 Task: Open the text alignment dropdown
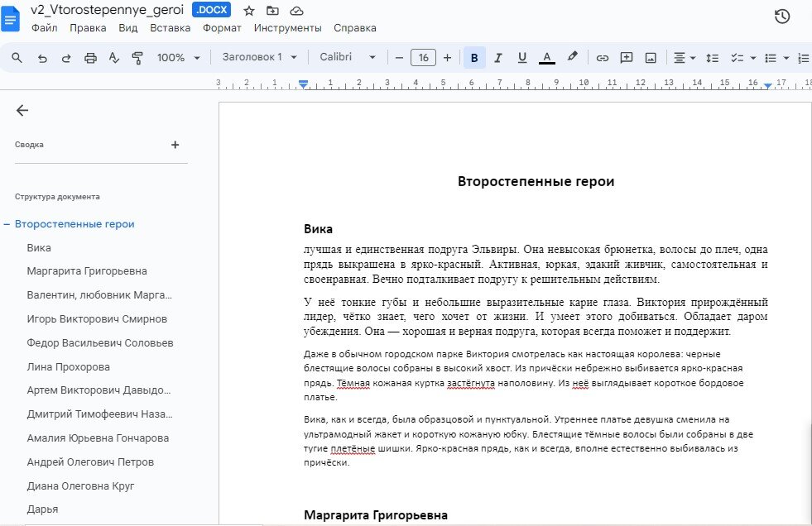(685, 58)
